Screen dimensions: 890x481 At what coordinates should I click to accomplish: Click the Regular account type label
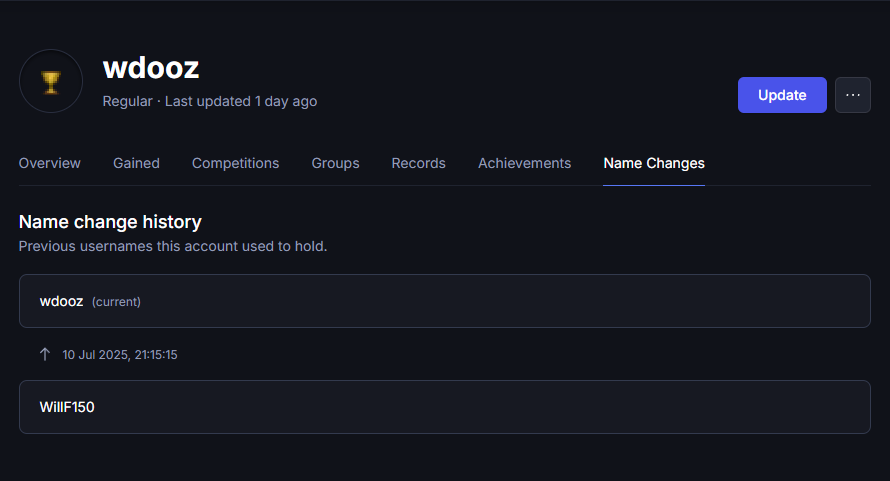point(128,101)
